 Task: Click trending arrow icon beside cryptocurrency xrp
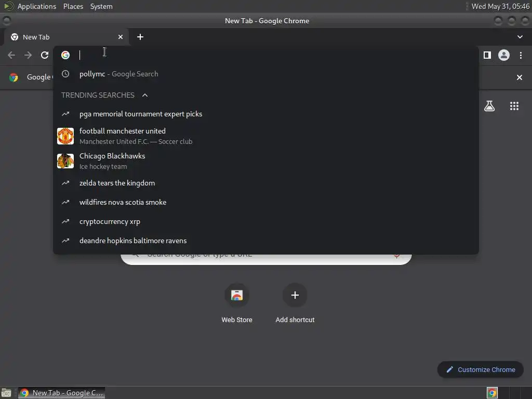click(65, 221)
